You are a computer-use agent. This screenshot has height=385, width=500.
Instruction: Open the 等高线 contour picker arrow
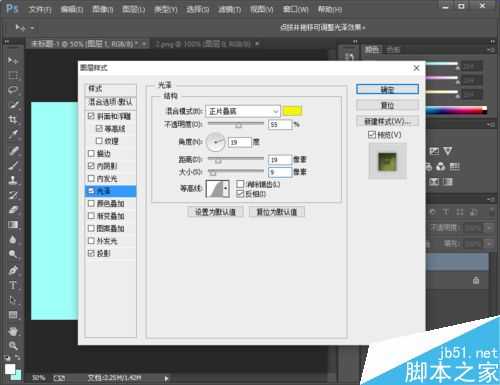pos(226,189)
